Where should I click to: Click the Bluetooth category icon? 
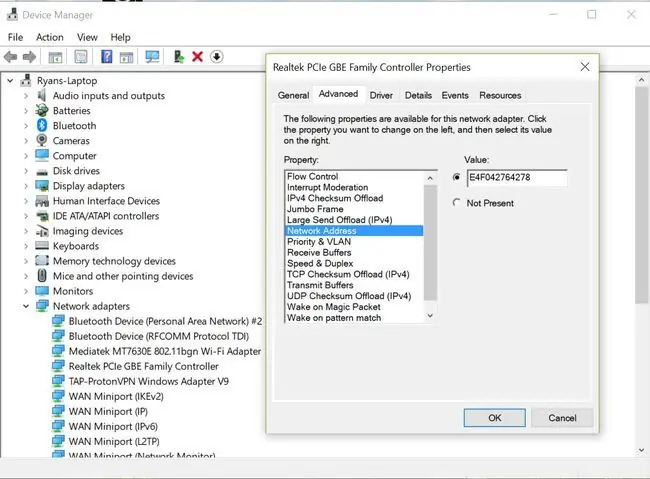42,125
